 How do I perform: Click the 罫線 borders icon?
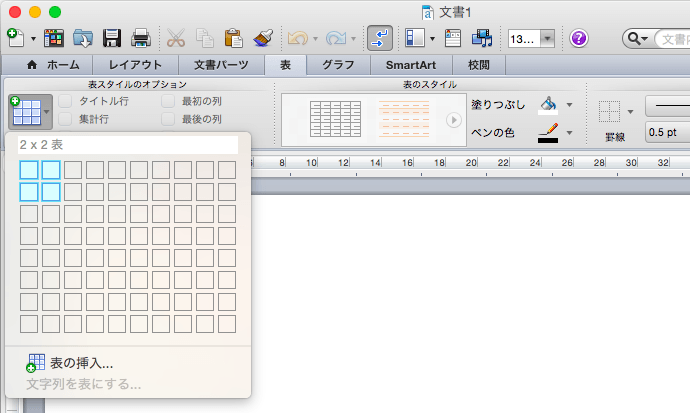pyautogui.click(x=609, y=111)
